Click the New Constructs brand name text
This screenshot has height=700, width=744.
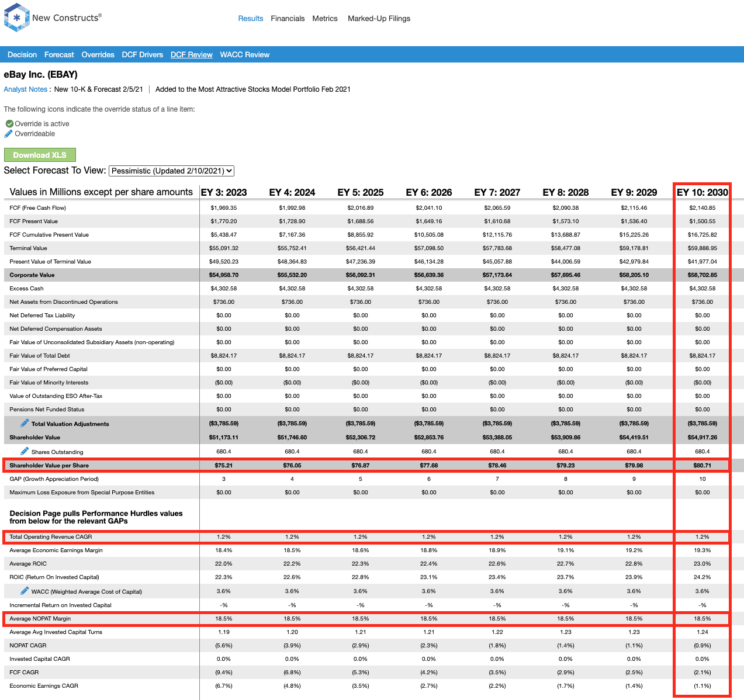pos(67,18)
